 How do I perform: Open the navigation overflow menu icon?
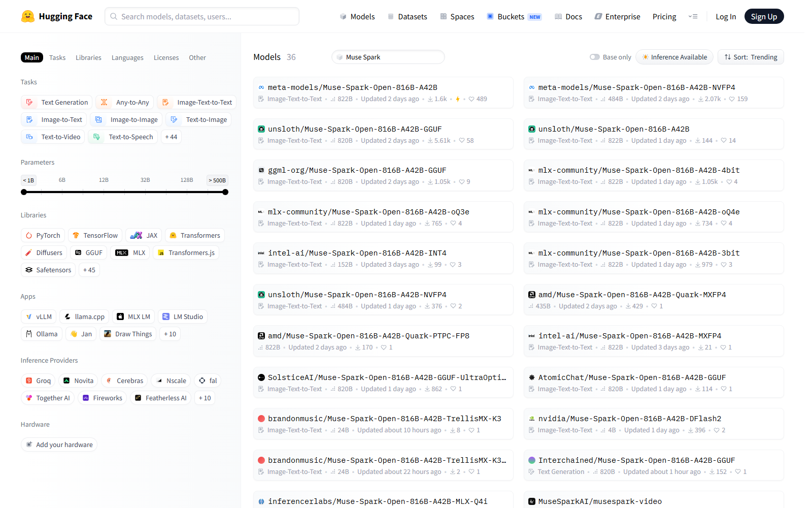coord(693,16)
